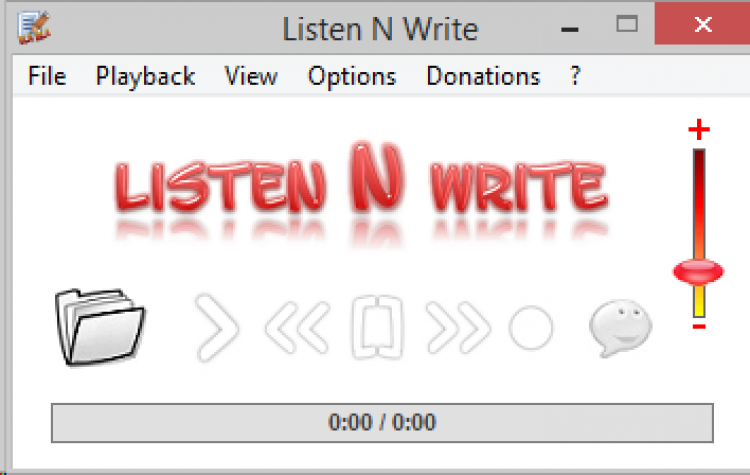
Task: Click the Listen N Write red logo banner
Action: (361, 191)
